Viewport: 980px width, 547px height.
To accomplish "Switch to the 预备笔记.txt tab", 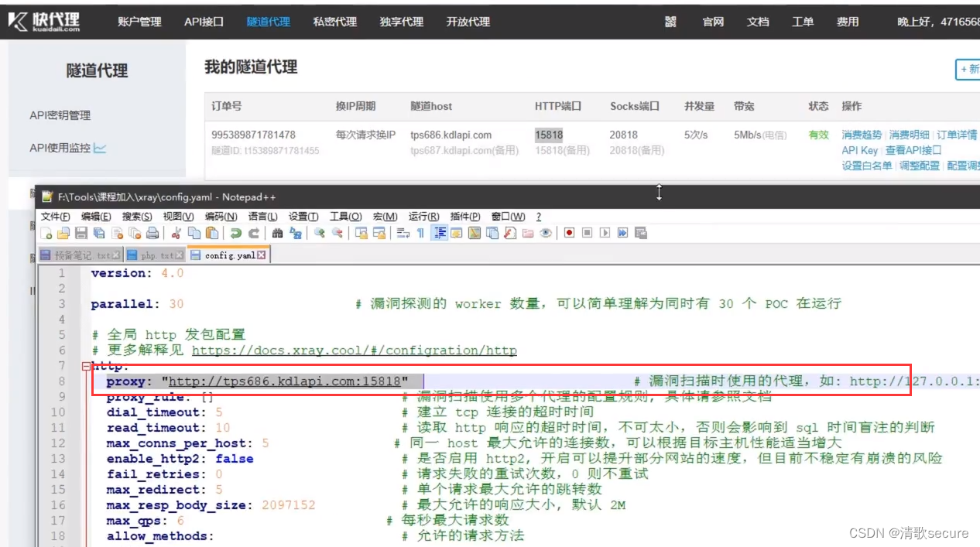I will pos(80,255).
